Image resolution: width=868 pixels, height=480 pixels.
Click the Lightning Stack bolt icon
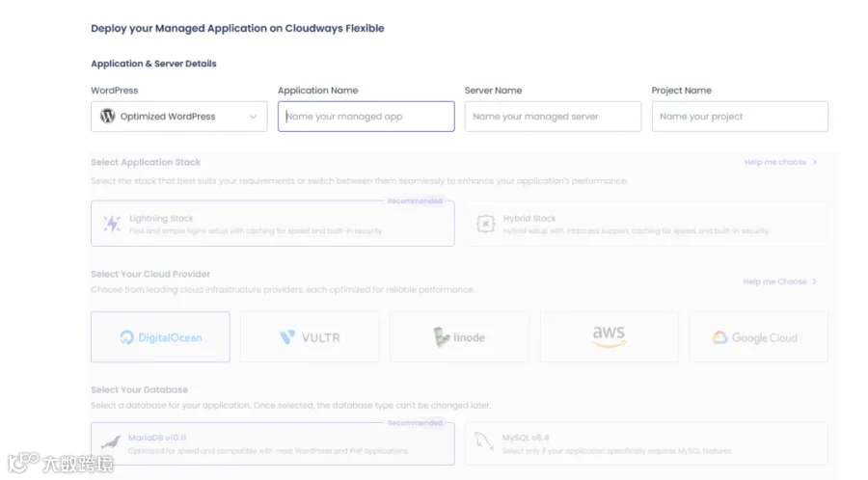112,224
